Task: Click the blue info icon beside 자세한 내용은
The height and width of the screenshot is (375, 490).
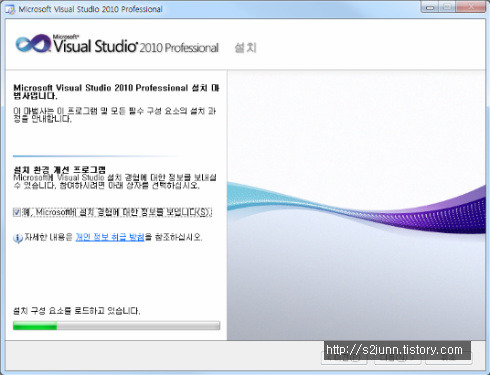Action: [18, 238]
